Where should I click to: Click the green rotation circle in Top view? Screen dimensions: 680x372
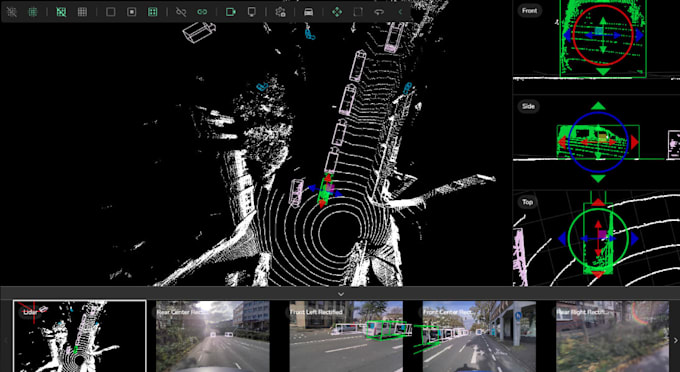point(598,238)
